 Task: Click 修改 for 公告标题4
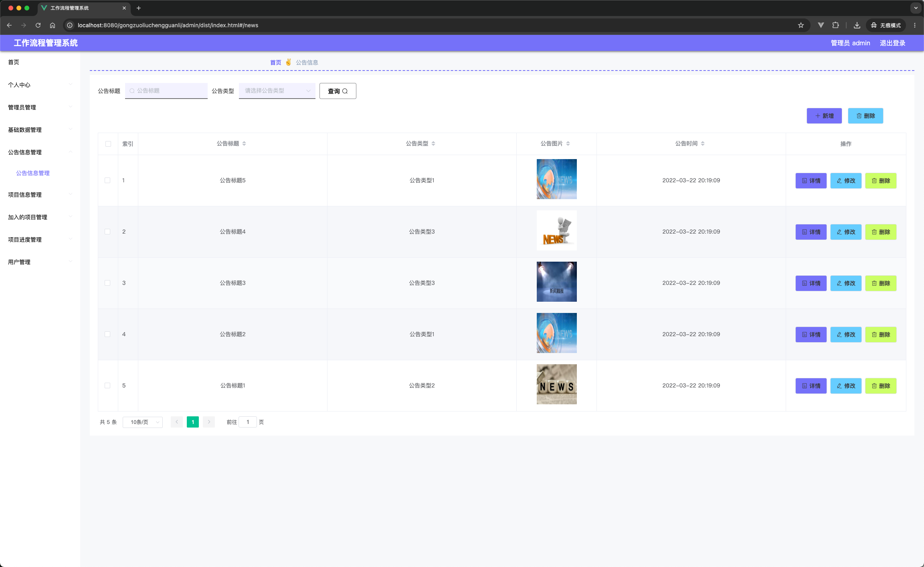click(x=846, y=232)
